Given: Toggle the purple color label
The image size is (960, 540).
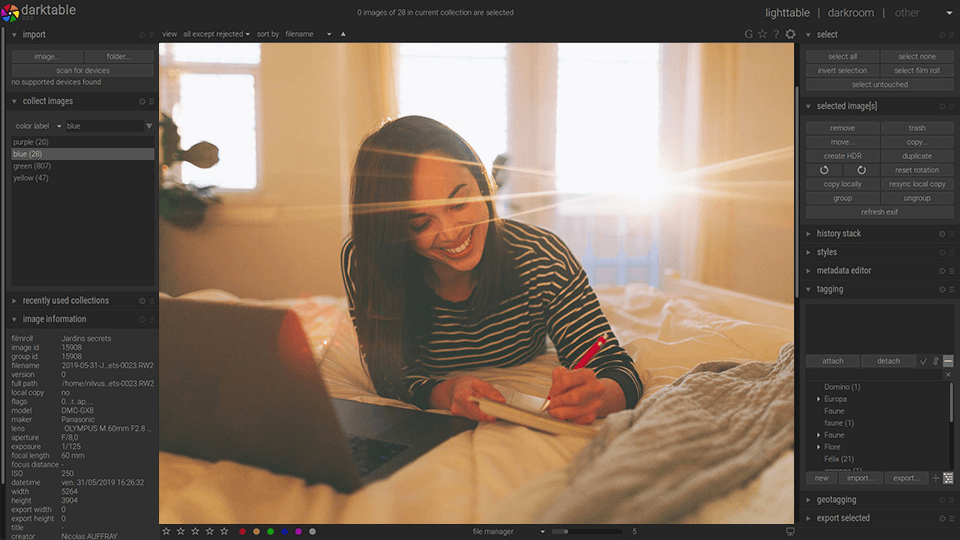Looking at the screenshot, I should coord(299,531).
